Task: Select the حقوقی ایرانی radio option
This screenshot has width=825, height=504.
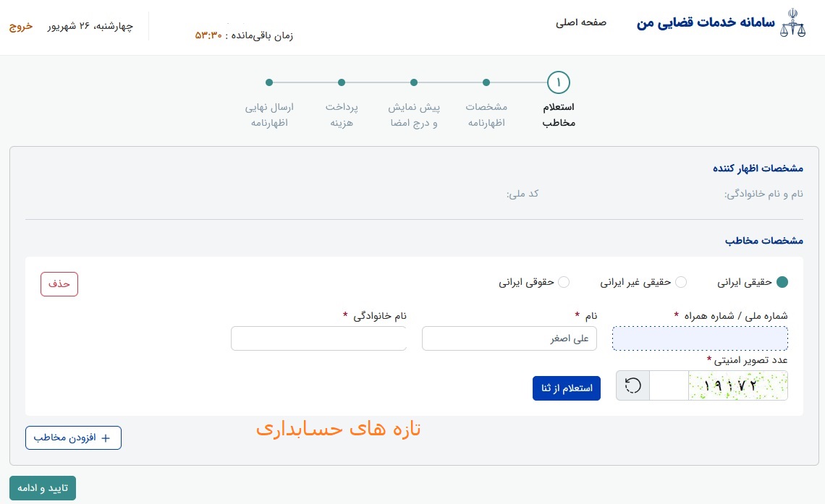Action: pyautogui.click(x=564, y=282)
